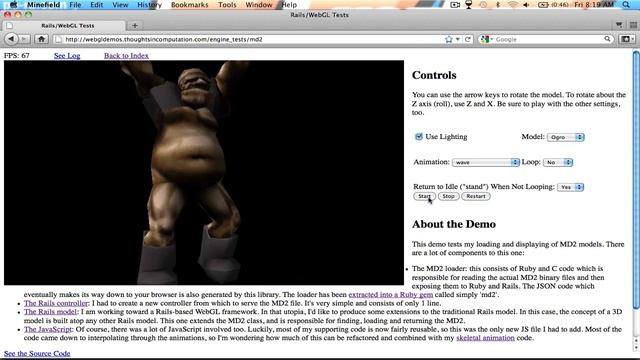Viewport: 640px width, 360px height.
Task: Click the Time Machine clock icon
Action: (483, 4)
